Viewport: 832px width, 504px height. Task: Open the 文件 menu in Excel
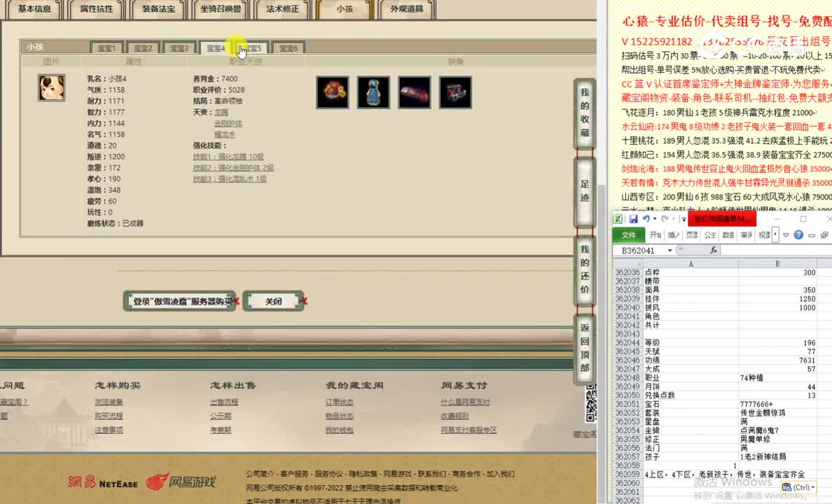(629, 234)
